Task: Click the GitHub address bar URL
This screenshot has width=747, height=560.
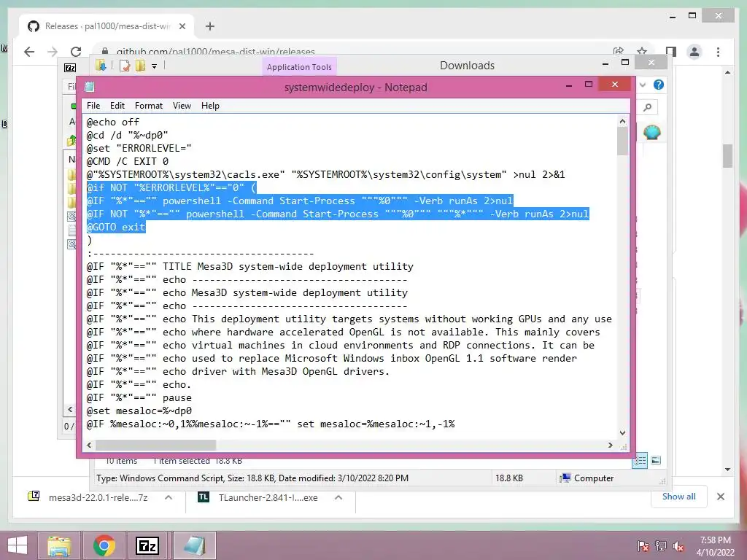Action: (x=215, y=52)
